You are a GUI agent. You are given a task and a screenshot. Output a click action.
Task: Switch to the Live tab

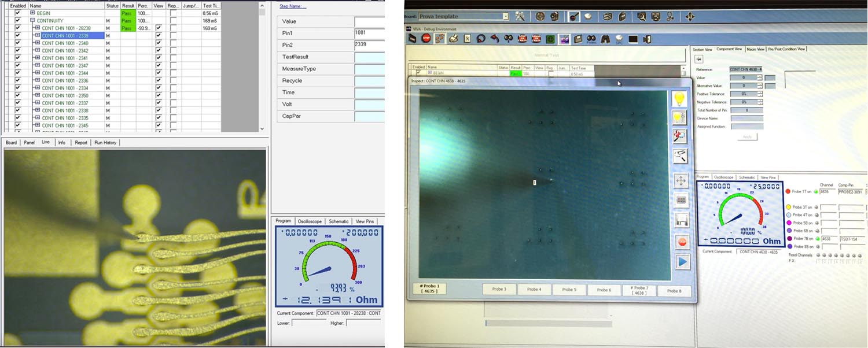point(46,142)
